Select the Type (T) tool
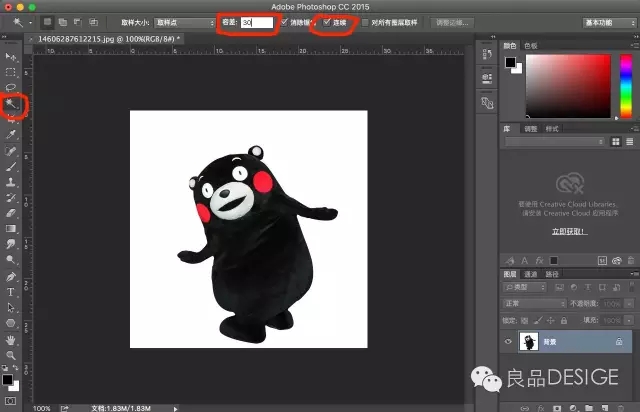 (12, 292)
